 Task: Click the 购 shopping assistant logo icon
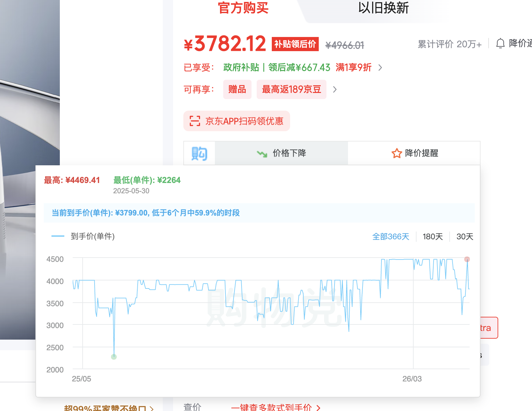199,153
